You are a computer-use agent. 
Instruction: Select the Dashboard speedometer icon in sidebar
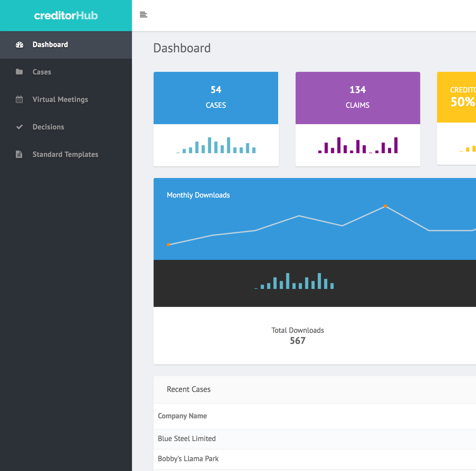(19, 45)
